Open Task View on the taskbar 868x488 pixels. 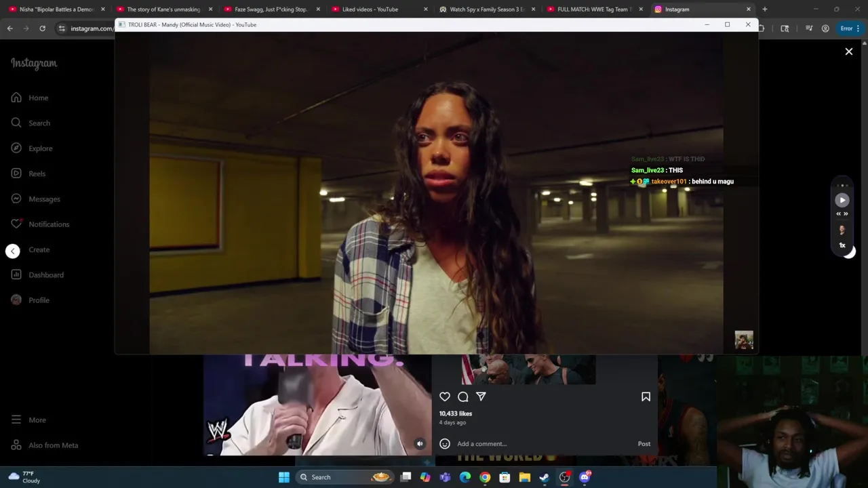(406, 477)
